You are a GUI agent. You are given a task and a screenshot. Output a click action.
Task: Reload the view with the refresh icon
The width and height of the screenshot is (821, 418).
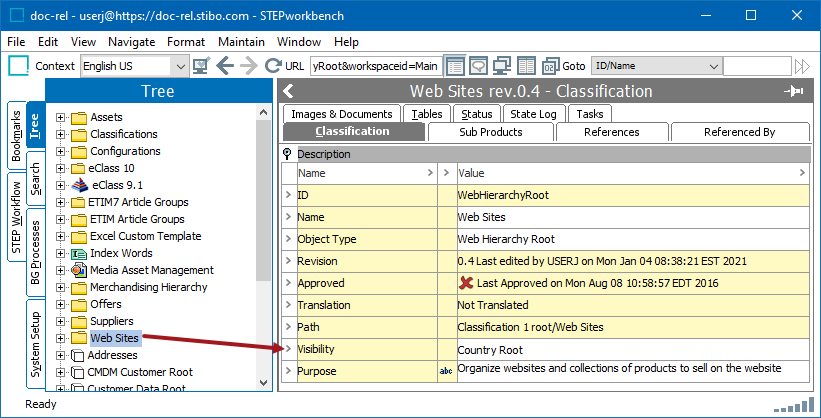pyautogui.click(x=273, y=66)
